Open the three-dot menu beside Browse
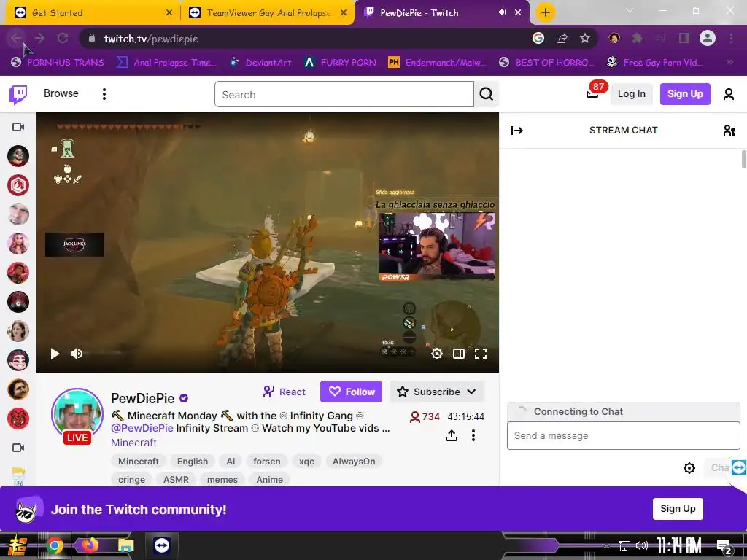 [104, 94]
